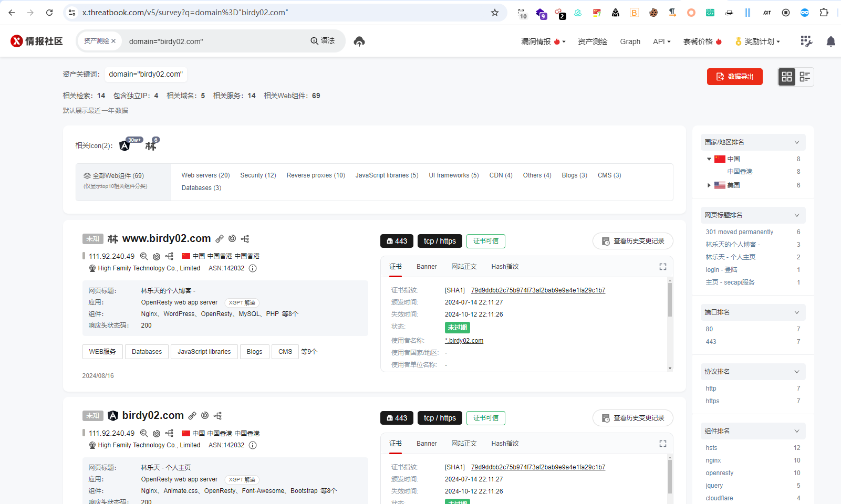This screenshot has height=504, width=841.
Task: Click the cloud upload icon beside search bar
Action: [359, 41]
